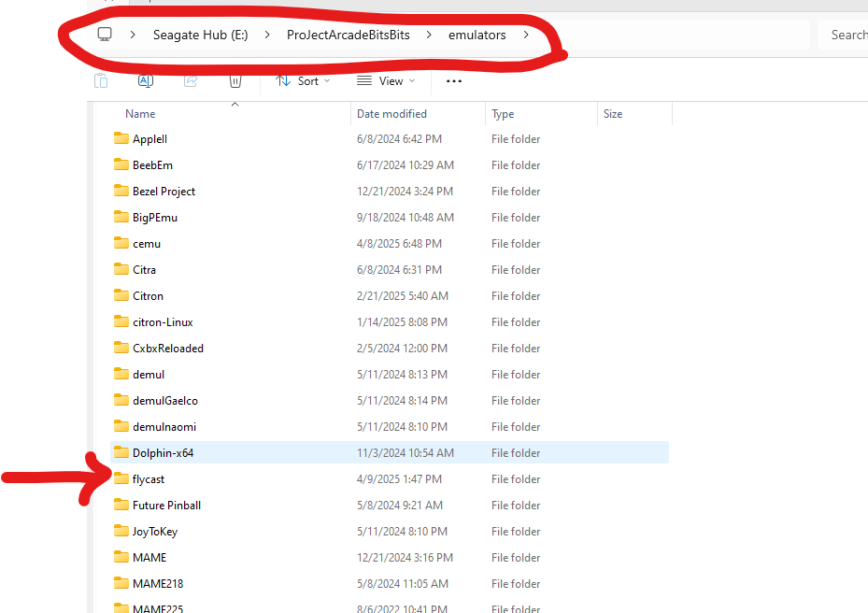Click the Share toolbar icon
The image size is (868, 613).
coord(191,81)
